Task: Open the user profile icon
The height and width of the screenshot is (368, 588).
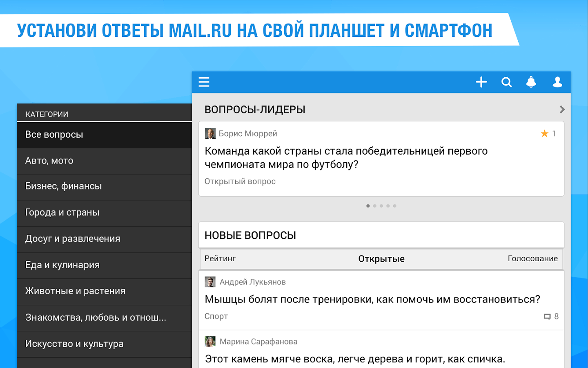Action: (x=557, y=82)
